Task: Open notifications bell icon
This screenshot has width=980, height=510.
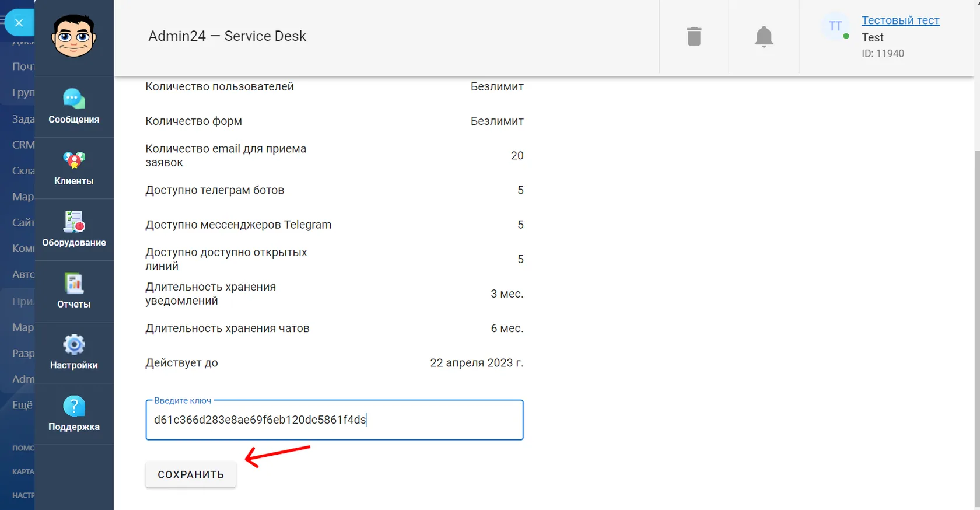Action: [764, 36]
